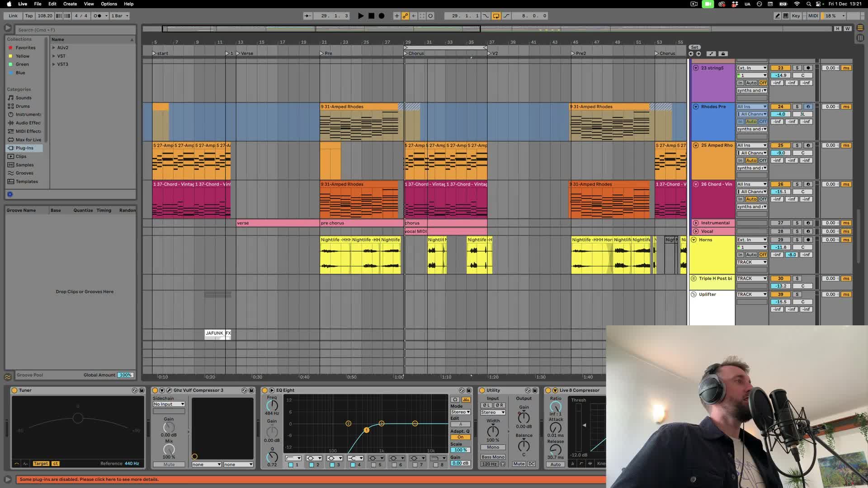The image size is (868, 488).
Task: Open the quantization 1 Bar menu
Action: [x=120, y=16]
